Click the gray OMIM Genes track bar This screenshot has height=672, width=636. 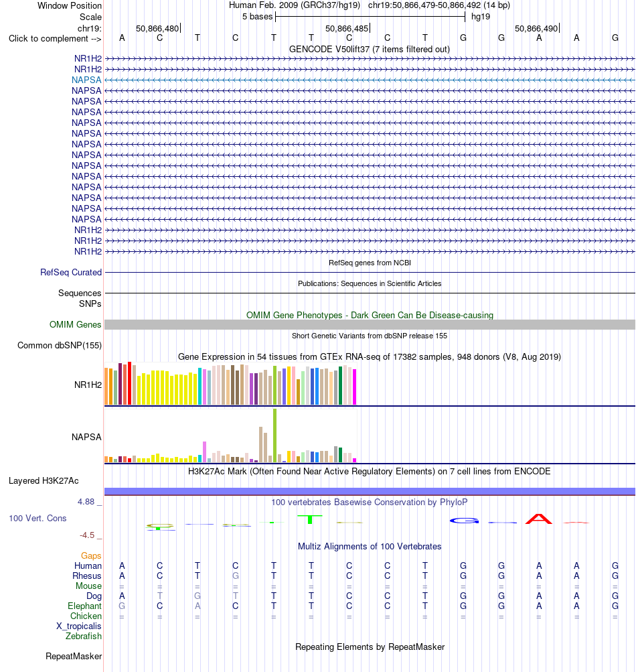370,324
